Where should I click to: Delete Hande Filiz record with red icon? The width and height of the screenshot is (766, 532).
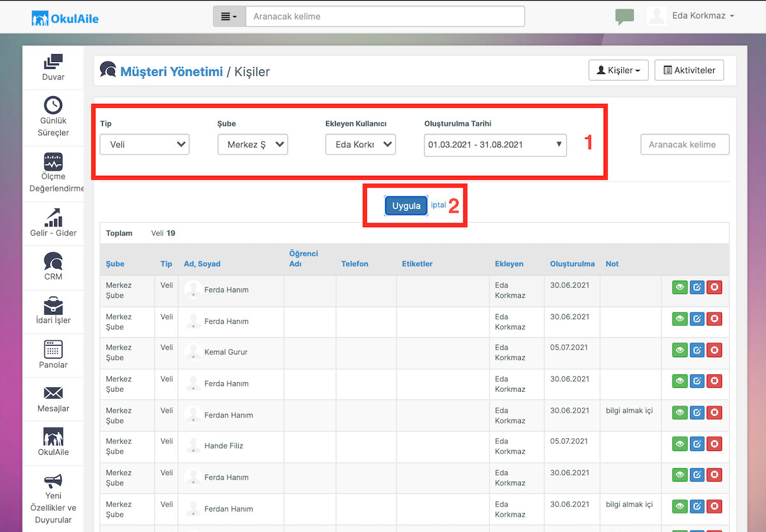pyautogui.click(x=714, y=444)
